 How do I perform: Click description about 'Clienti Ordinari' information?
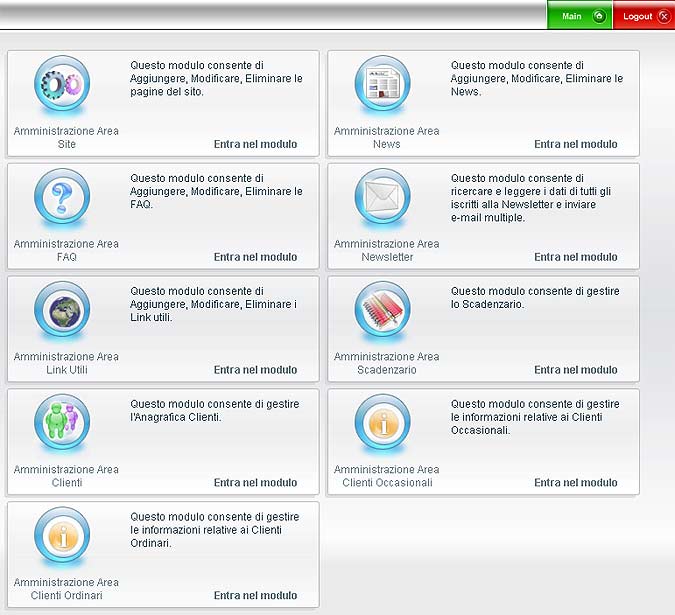coord(214,529)
